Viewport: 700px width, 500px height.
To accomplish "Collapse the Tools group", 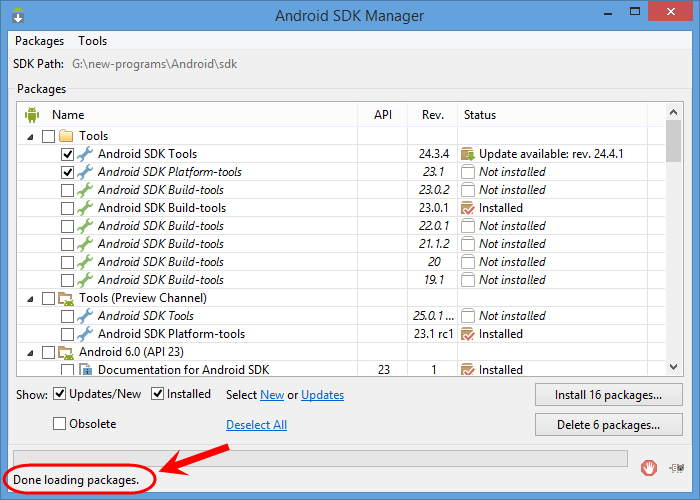I will [x=30, y=137].
